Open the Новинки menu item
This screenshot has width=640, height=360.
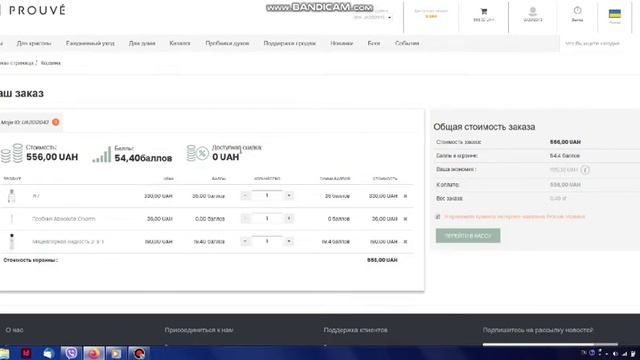tap(342, 43)
